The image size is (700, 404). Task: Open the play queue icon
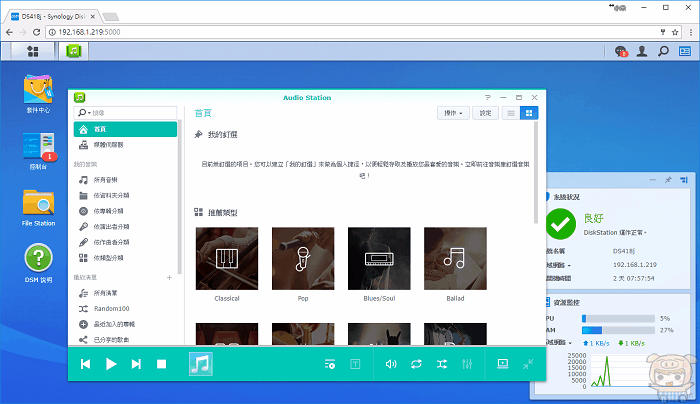coord(330,364)
